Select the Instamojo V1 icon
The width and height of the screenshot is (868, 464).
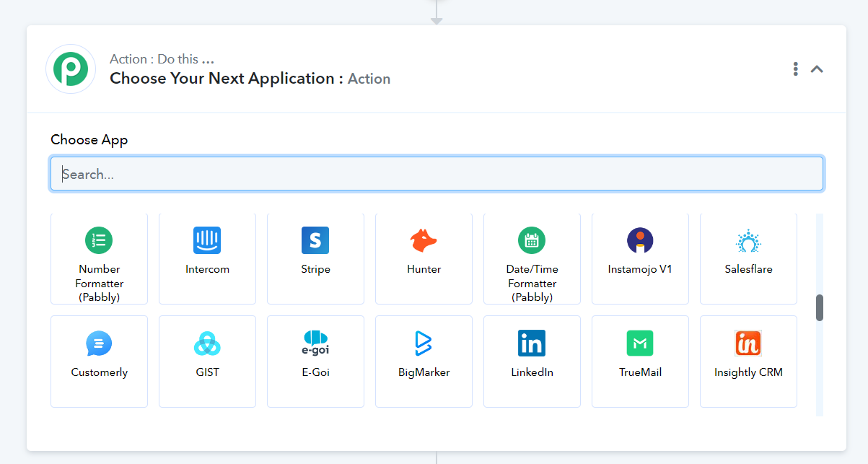[x=640, y=240]
